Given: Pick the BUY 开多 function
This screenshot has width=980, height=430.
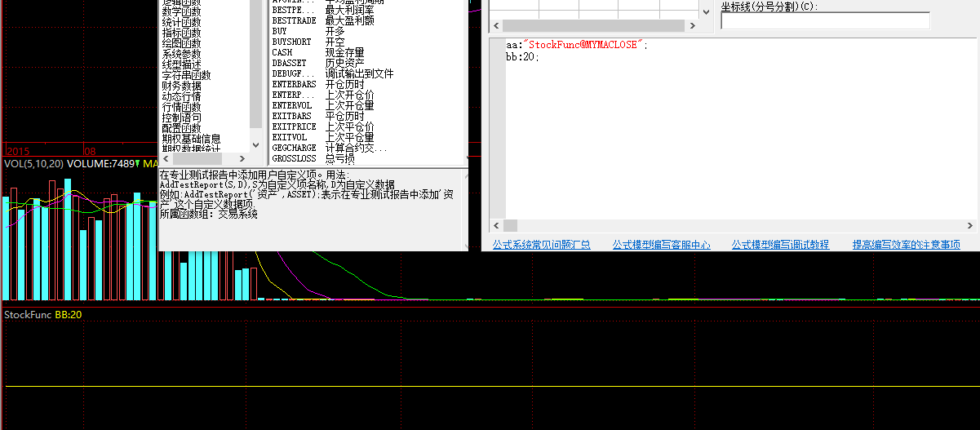Looking at the screenshot, I should click(x=308, y=31).
